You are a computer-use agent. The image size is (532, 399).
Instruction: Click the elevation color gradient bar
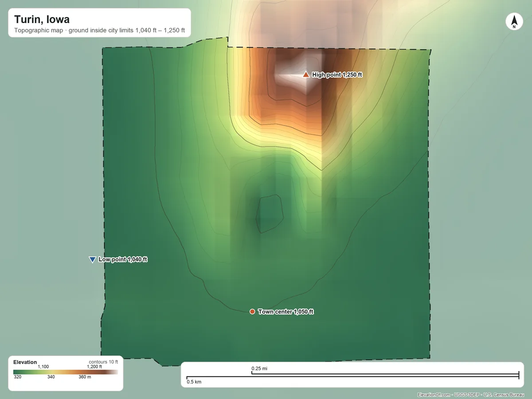pyautogui.click(x=66, y=372)
